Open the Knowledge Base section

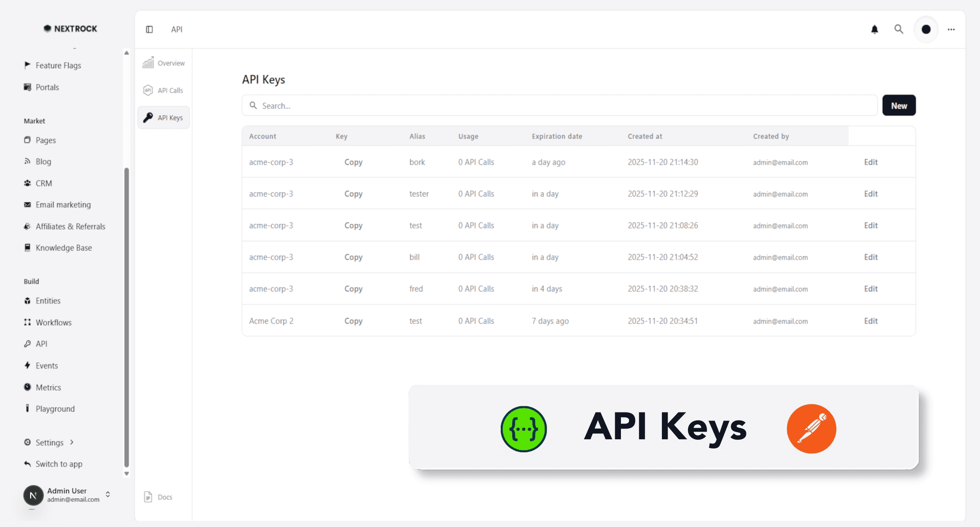point(64,247)
